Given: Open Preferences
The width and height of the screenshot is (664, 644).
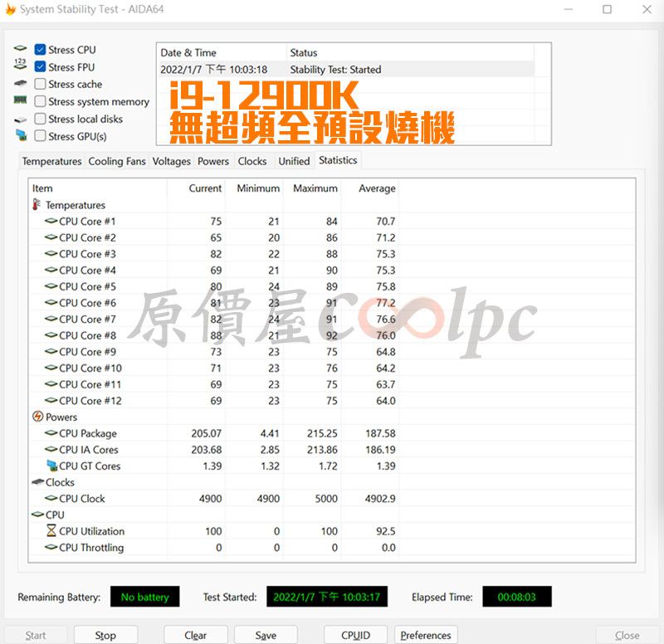Looking at the screenshot, I should pos(426,635).
